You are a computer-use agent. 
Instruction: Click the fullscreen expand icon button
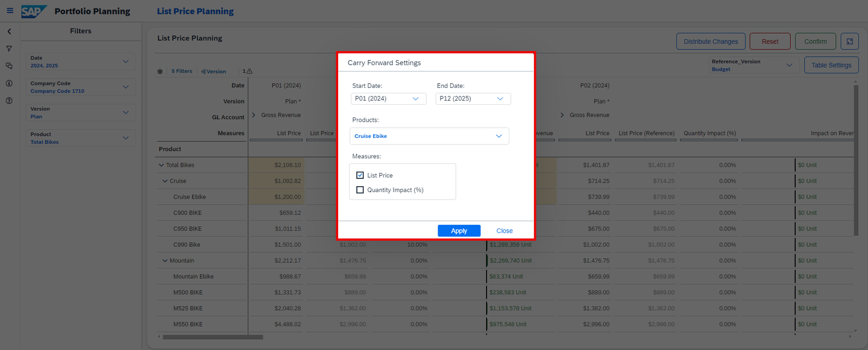pyautogui.click(x=850, y=42)
